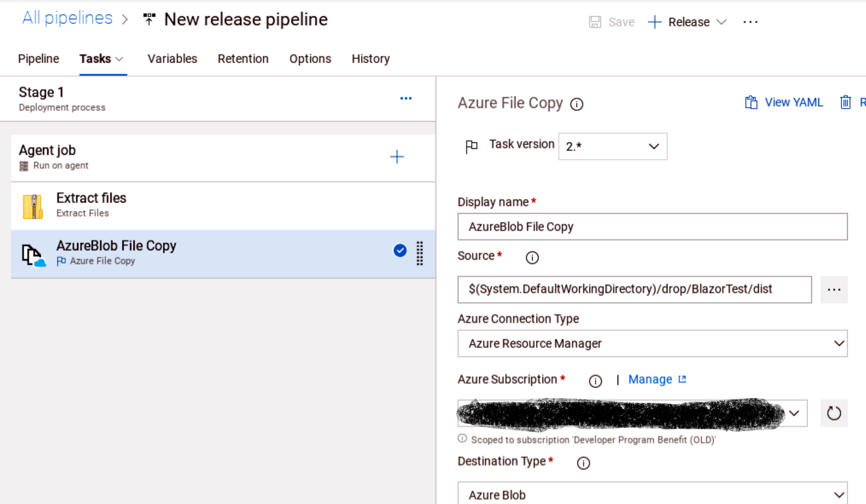This screenshot has width=866, height=504.
Task: Click the Extract files zip icon
Action: pyautogui.click(x=33, y=206)
